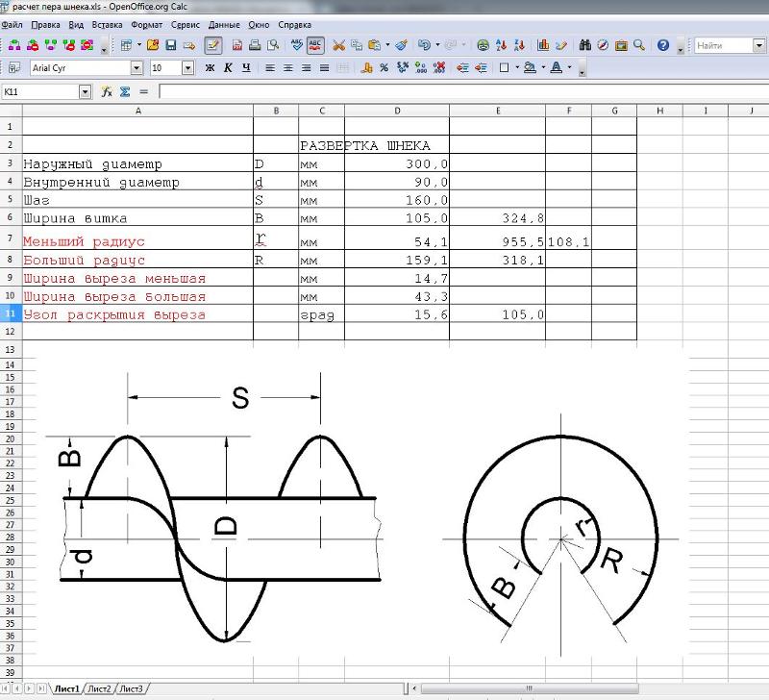Cut the selection with the scissors icon

pyautogui.click(x=338, y=45)
